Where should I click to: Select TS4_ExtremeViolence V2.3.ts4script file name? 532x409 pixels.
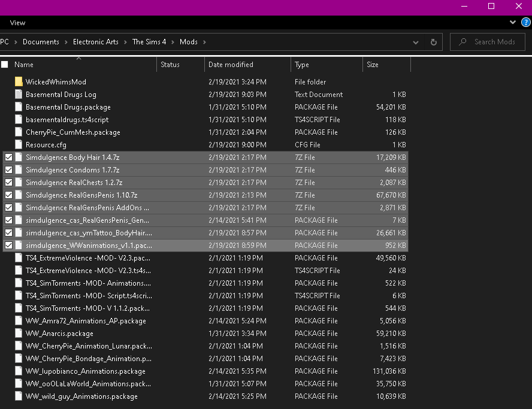88,271
